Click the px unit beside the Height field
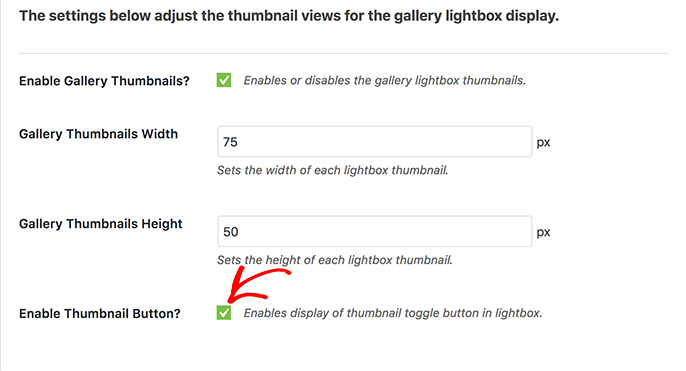This screenshot has width=686, height=371. click(x=543, y=232)
